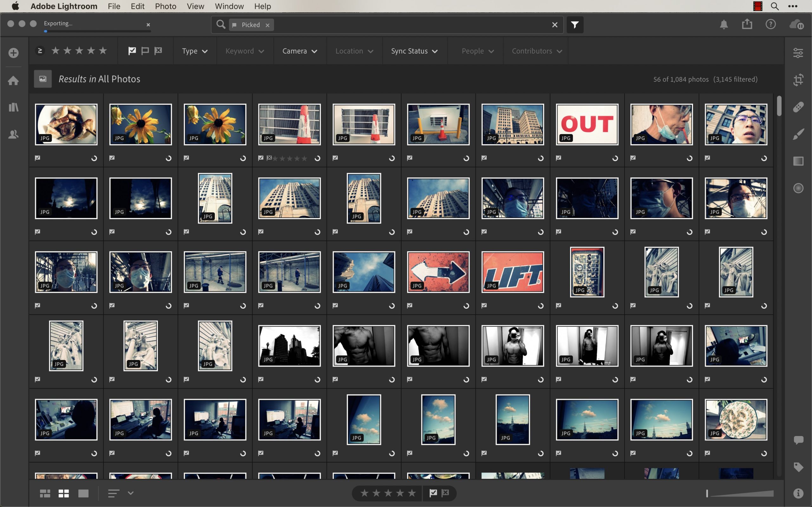
Task: Open the Share export icon
Action: [747, 24]
